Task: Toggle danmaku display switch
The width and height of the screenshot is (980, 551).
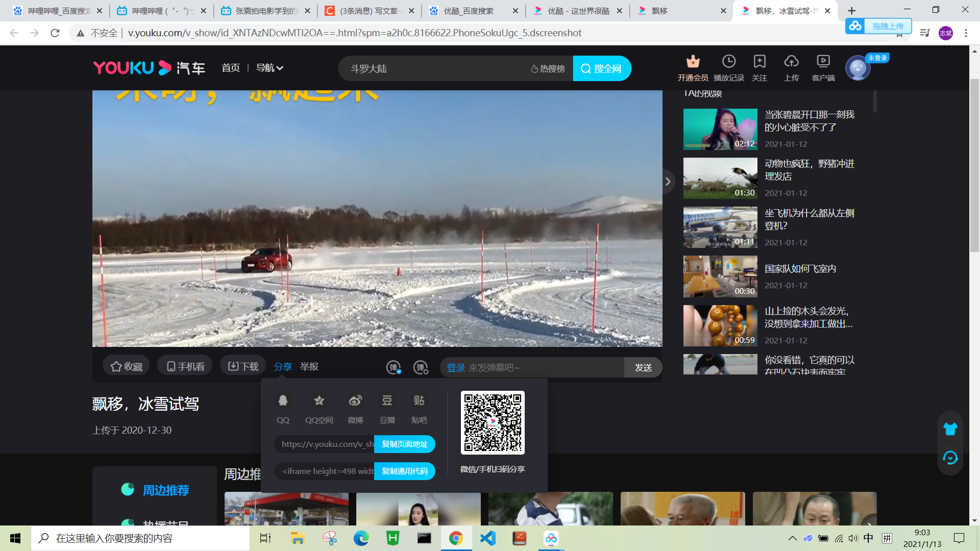Action: click(394, 367)
